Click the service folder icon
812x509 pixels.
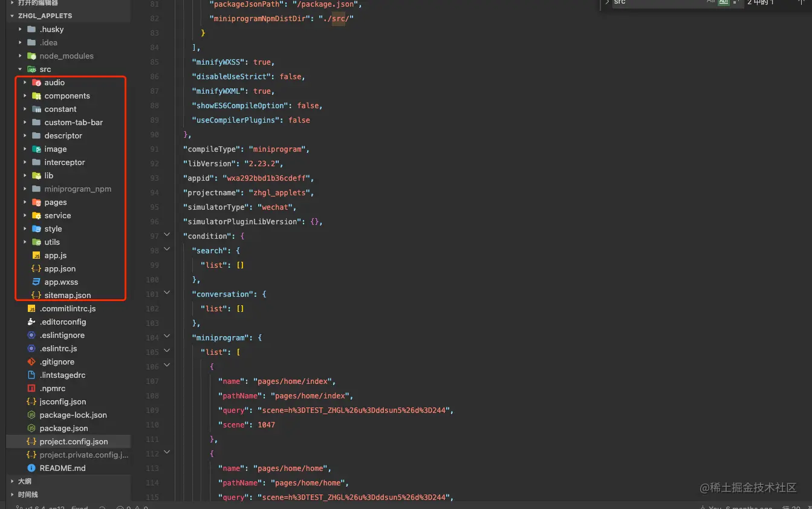pyautogui.click(x=36, y=216)
